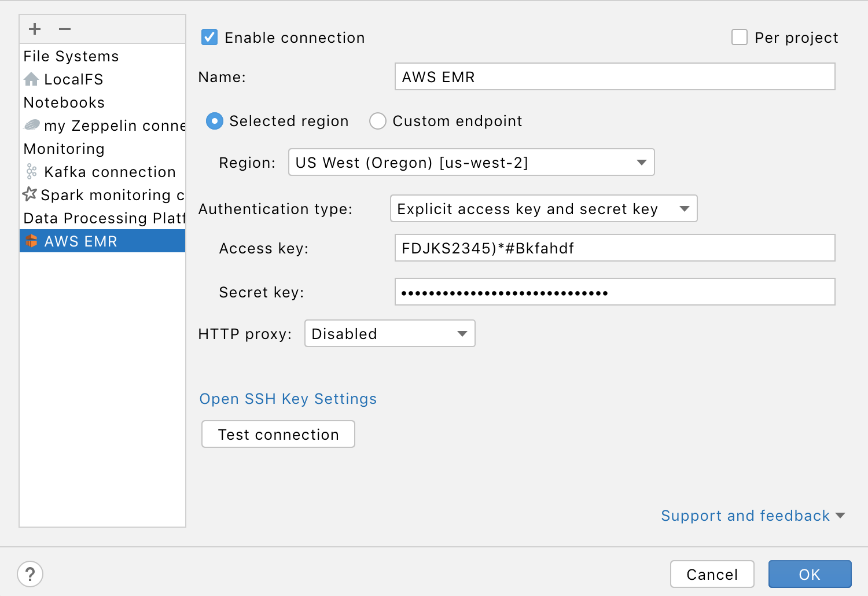Click the AWS EMR icon in list
Screen dimensions: 868x596
pyautogui.click(x=31, y=241)
